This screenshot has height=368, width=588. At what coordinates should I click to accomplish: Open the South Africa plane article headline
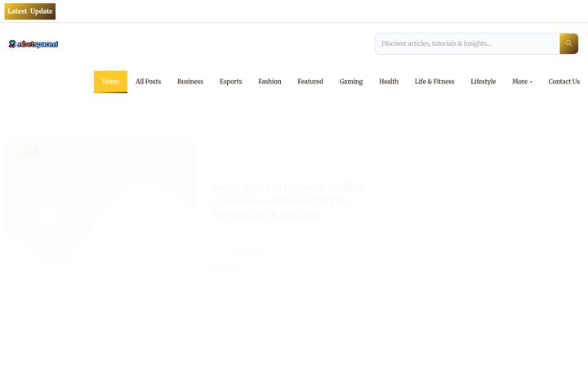click(x=288, y=200)
